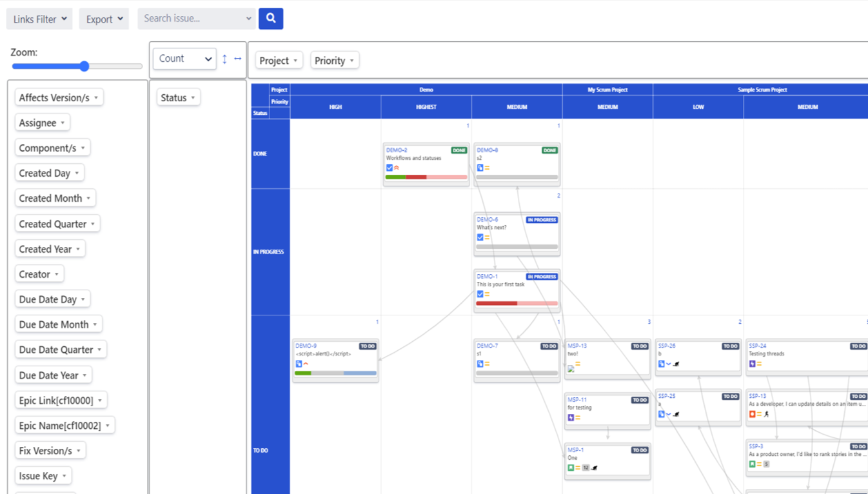The height and width of the screenshot is (494, 868).
Task: Click the IN PROGRESS badge on DEMO-6
Action: tap(542, 220)
